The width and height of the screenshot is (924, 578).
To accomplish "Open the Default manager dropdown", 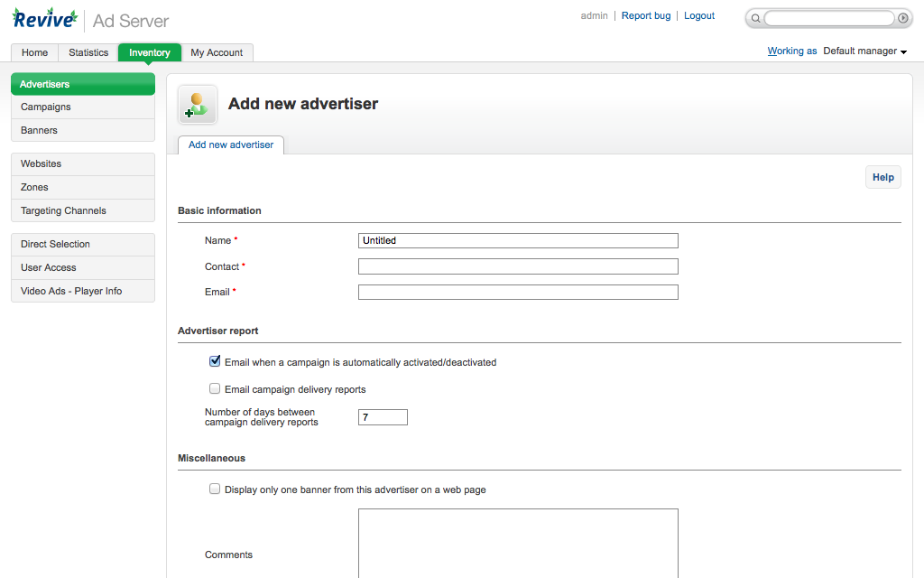I will click(863, 51).
